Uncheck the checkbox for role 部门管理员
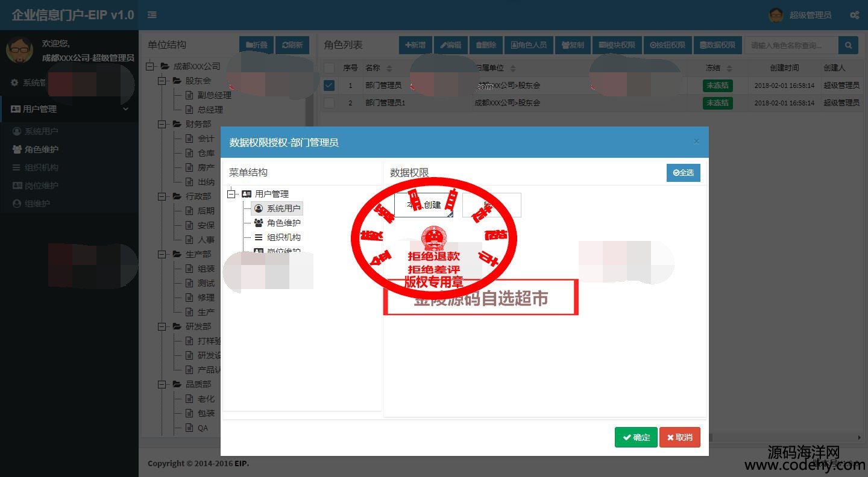 [x=329, y=86]
